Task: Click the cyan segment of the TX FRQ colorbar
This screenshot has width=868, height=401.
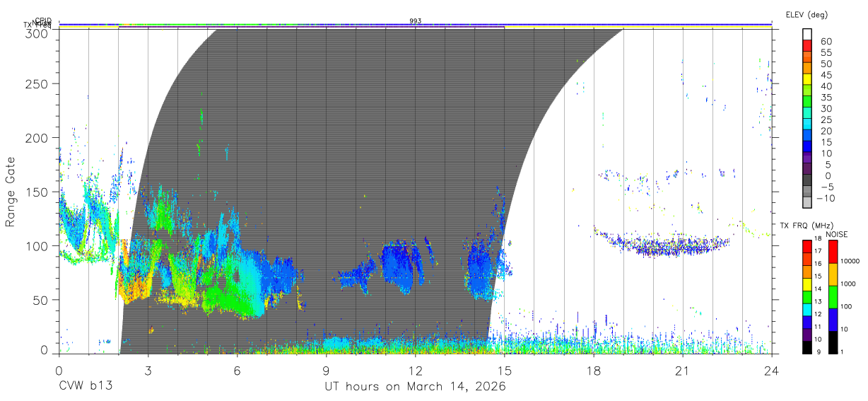Action: (x=807, y=309)
